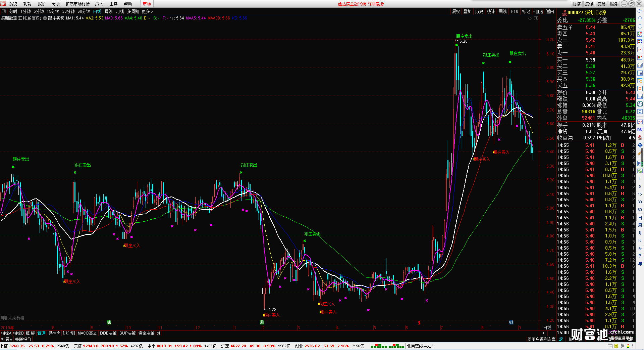Click the 交易 trading button
The height and width of the screenshot is (350, 644).
(601, 4)
